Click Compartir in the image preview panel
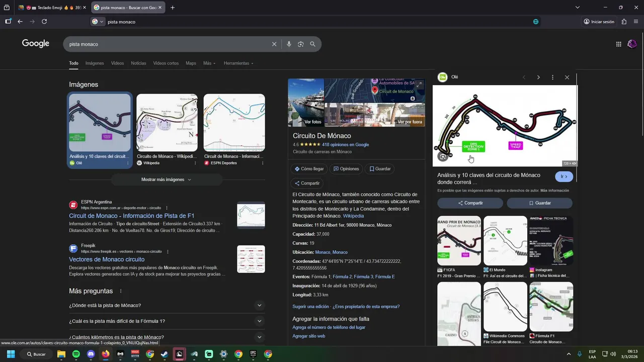Viewport: 644px width, 362px height. point(470,203)
